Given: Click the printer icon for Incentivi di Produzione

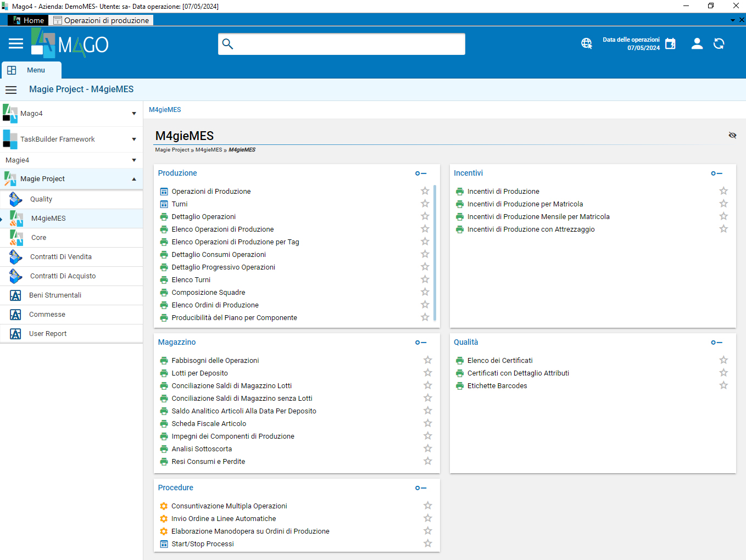Looking at the screenshot, I should point(460,192).
